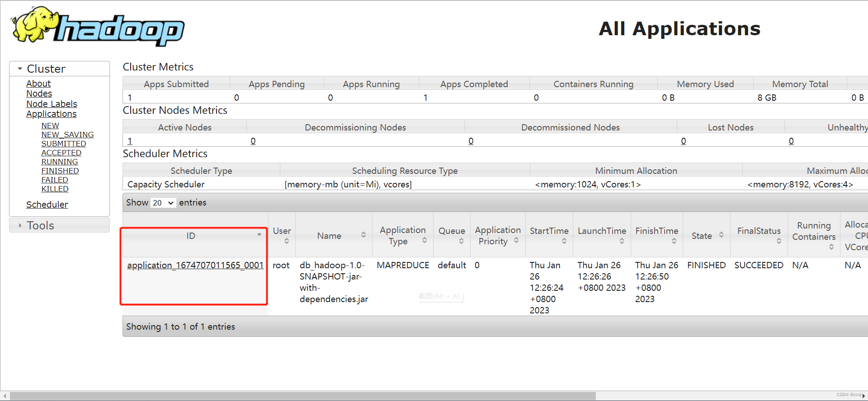
Task: Click the All Applications page title
Action: [x=679, y=28]
